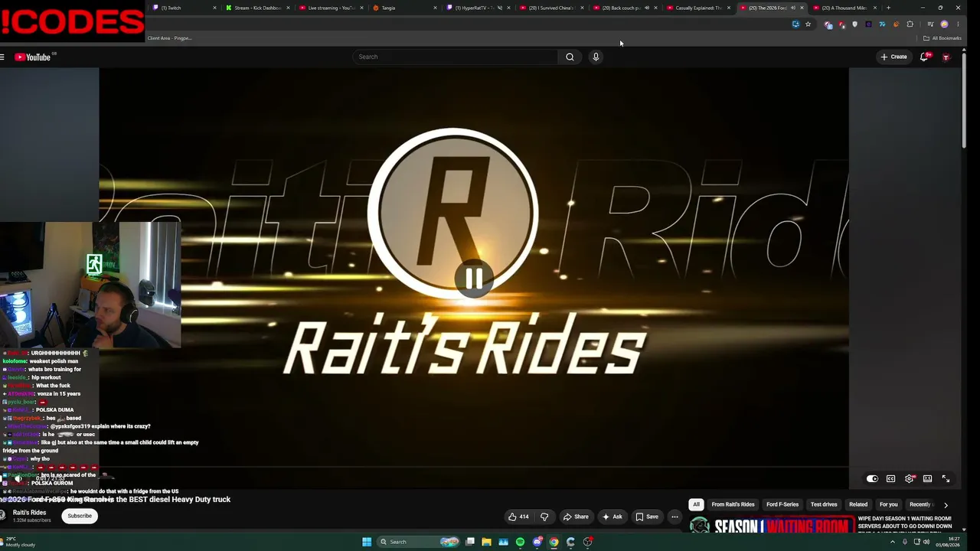Viewport: 980px width, 551px height.
Task: Subscribe to the Raiti's Rides channel
Action: (x=80, y=516)
